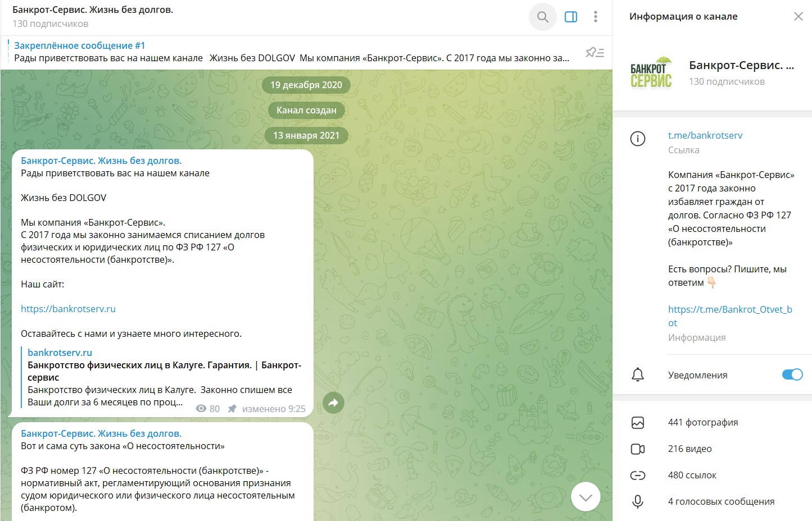
Task: Open the Bankrot_Otvet_bot link
Action: (730, 316)
